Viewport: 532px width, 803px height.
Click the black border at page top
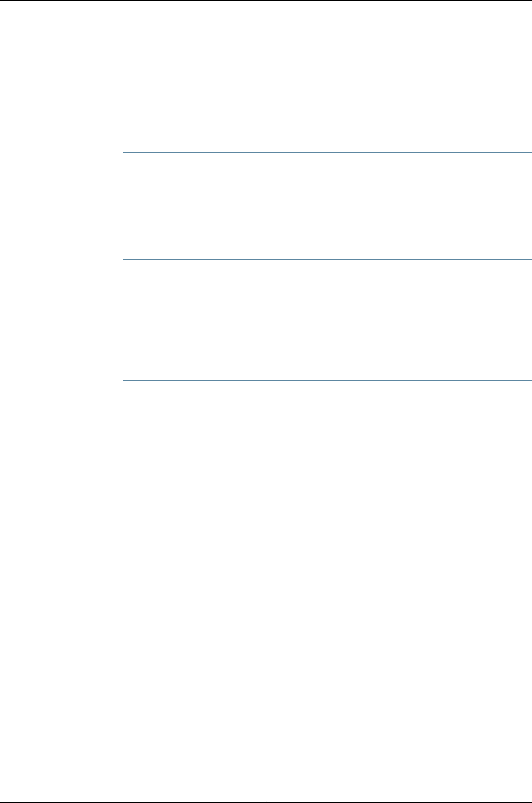coord(266,1)
